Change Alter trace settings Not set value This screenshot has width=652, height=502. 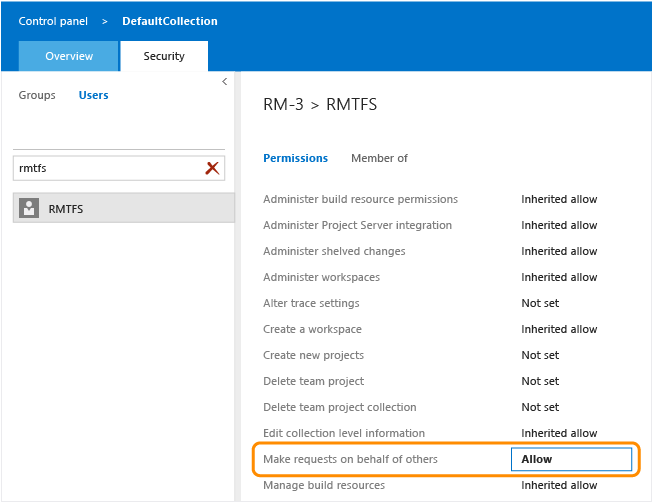540,303
